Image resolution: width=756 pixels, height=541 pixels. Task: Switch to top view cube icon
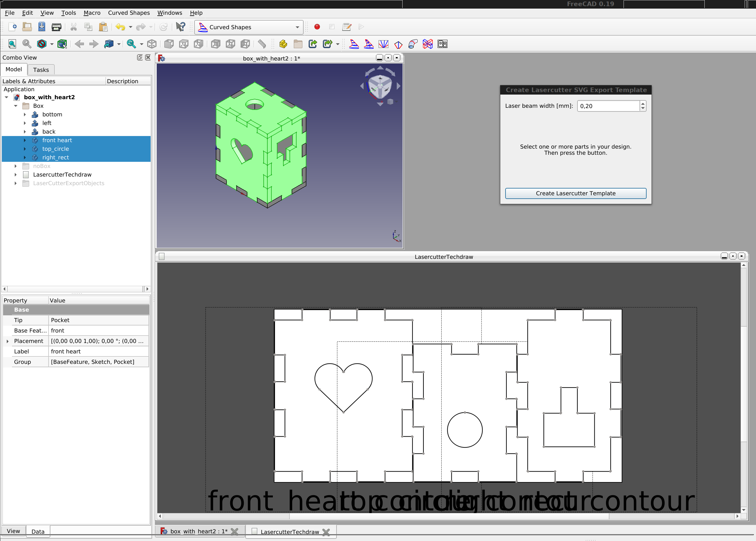[x=184, y=44]
